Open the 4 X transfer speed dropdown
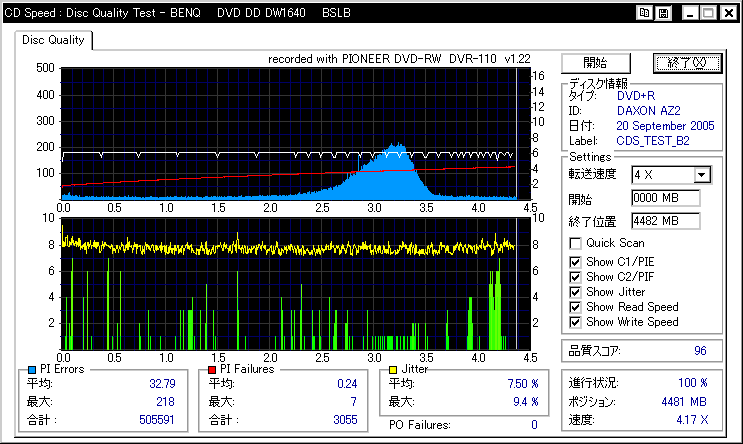This screenshot has width=743, height=444. pos(702,175)
